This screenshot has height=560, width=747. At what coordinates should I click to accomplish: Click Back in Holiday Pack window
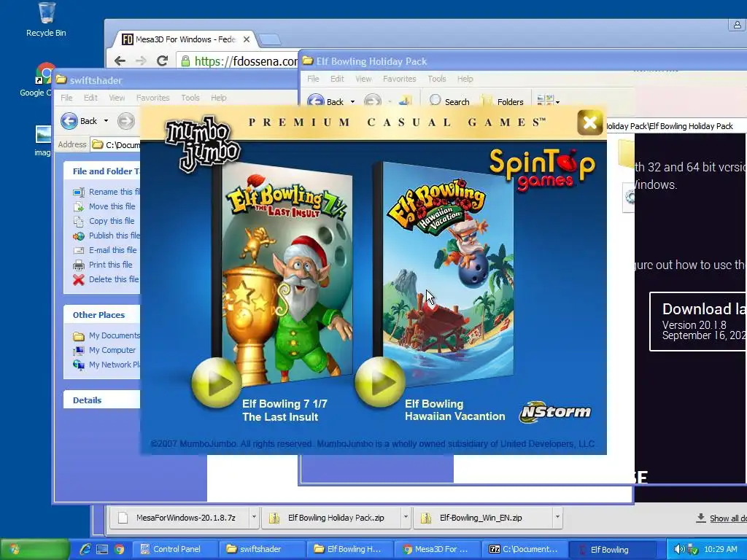tap(326, 101)
